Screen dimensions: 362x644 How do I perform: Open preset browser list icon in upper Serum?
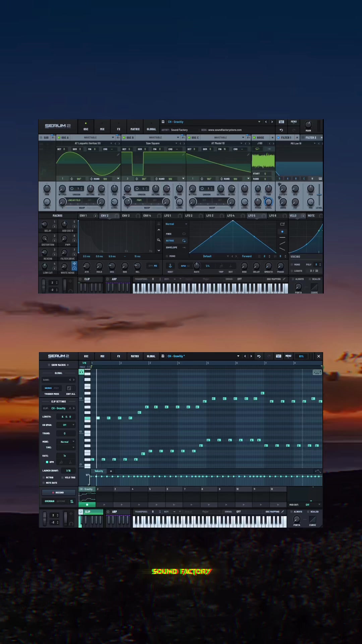(282, 122)
